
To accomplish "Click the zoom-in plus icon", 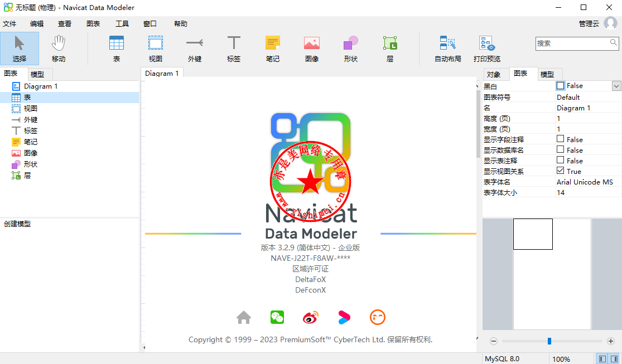I will 610,341.
